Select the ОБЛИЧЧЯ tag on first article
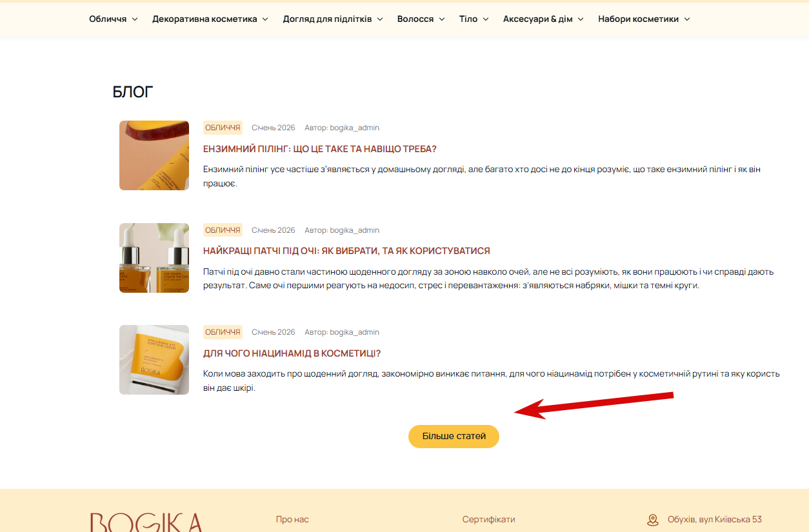The image size is (809, 532). 223,128
